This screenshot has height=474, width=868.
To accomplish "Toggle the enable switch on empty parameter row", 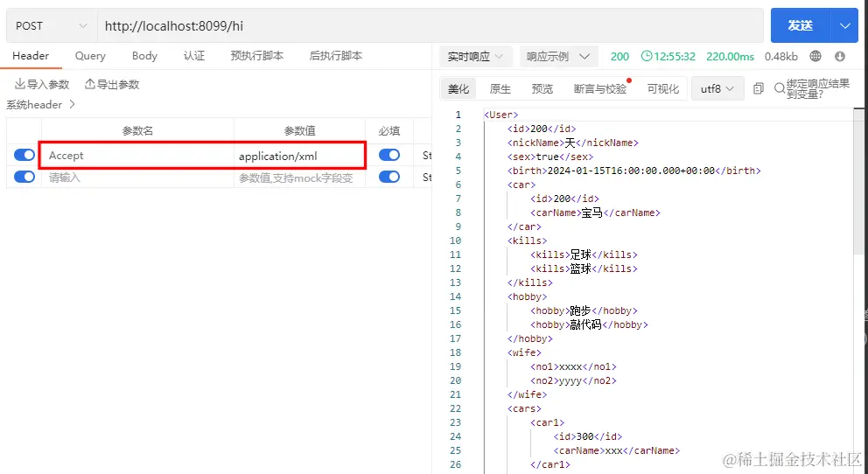I will (x=24, y=177).
